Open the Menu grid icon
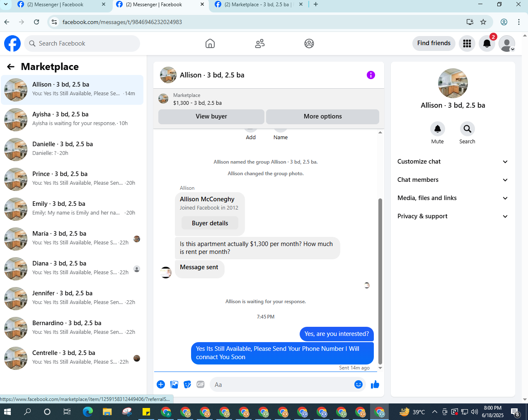This screenshot has width=528, height=420. [467, 43]
